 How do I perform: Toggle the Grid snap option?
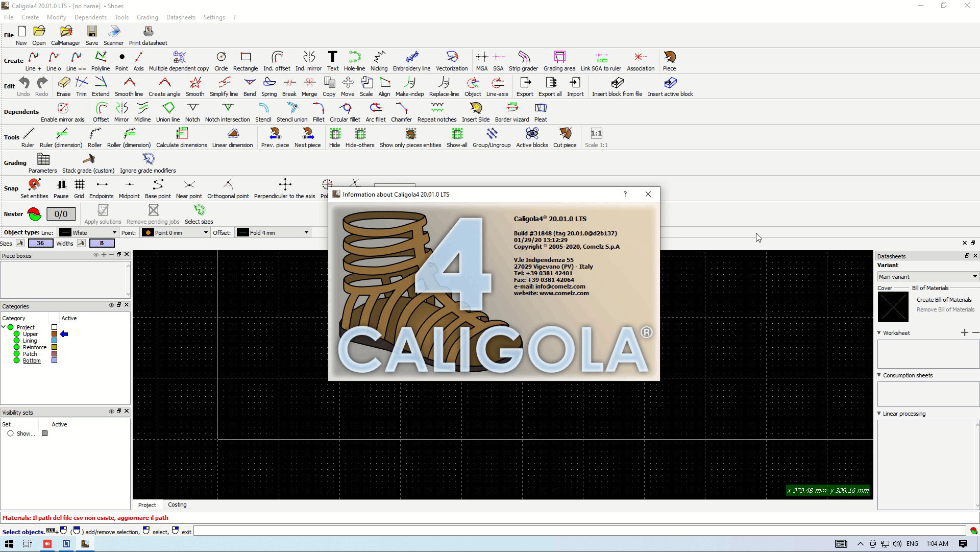(79, 188)
